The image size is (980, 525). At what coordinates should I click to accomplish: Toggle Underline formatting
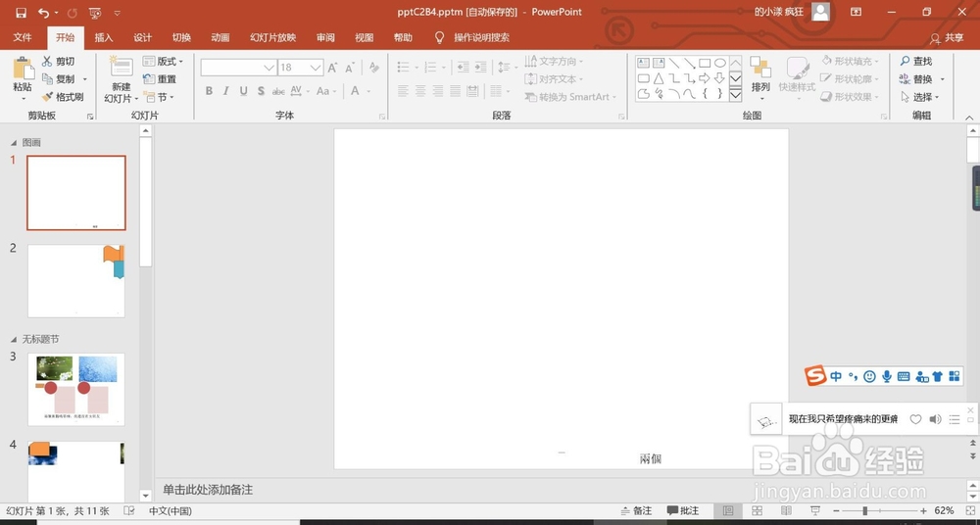tap(243, 91)
